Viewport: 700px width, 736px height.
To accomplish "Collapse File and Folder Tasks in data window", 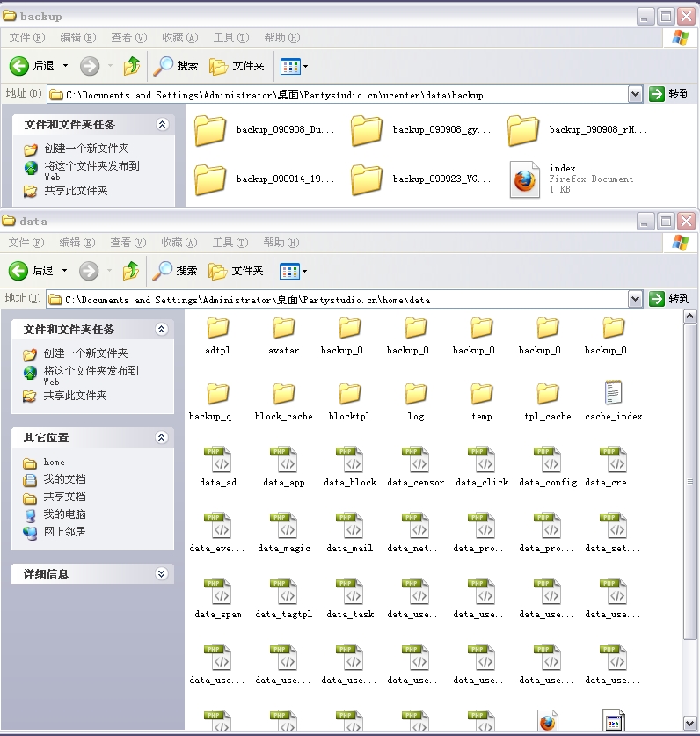I will click(x=161, y=329).
